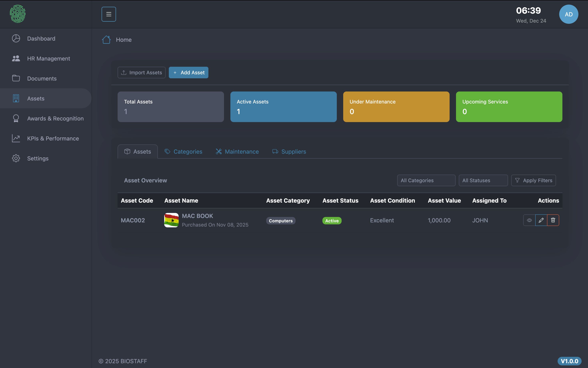Click the MAC BOOK flag thumbnail

(x=171, y=220)
